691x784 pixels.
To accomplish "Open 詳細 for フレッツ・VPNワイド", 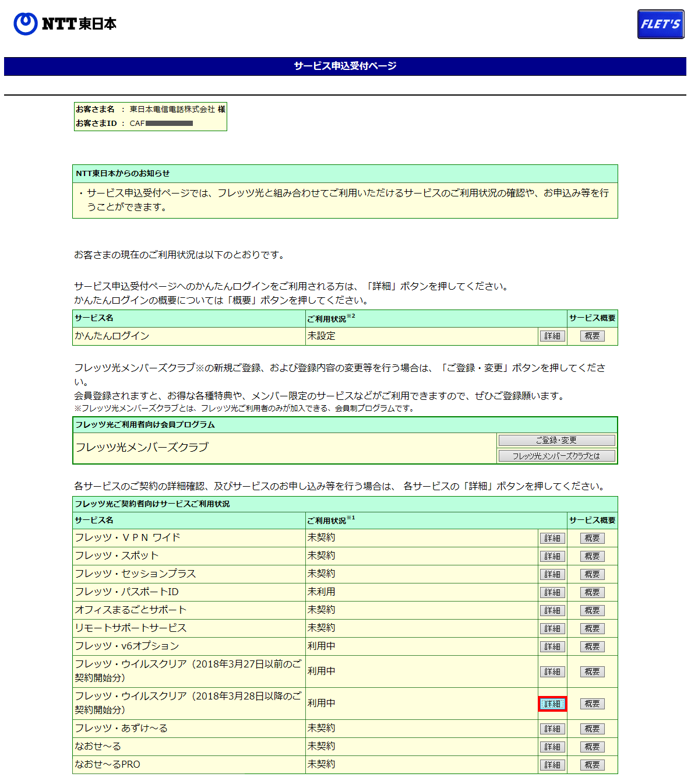I will tap(552, 539).
